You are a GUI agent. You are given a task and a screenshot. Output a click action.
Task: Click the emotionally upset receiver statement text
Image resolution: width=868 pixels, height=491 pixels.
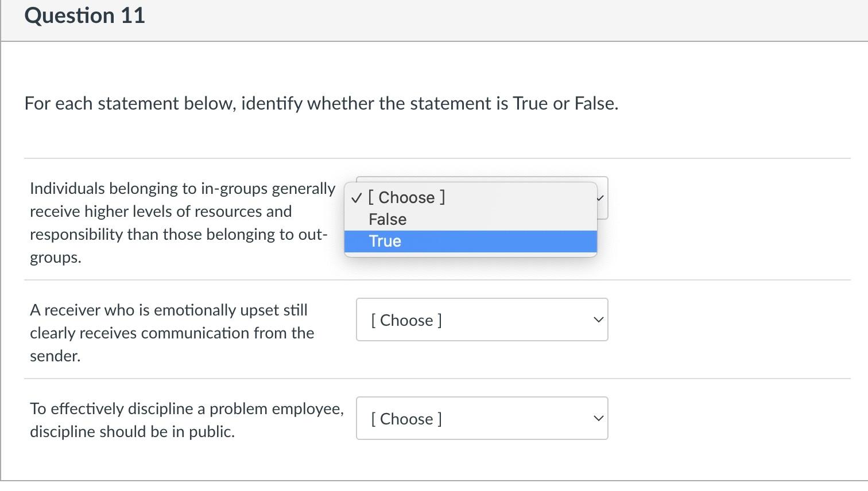coord(172,333)
